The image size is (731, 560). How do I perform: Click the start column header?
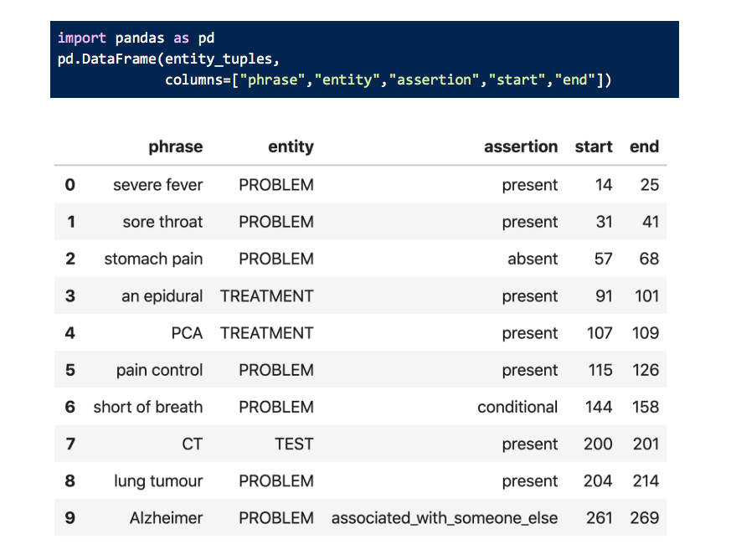point(593,146)
